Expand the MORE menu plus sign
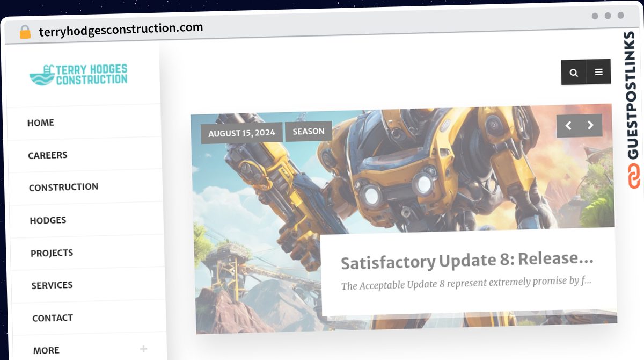Screen dimensions: 644x360 click(x=143, y=349)
